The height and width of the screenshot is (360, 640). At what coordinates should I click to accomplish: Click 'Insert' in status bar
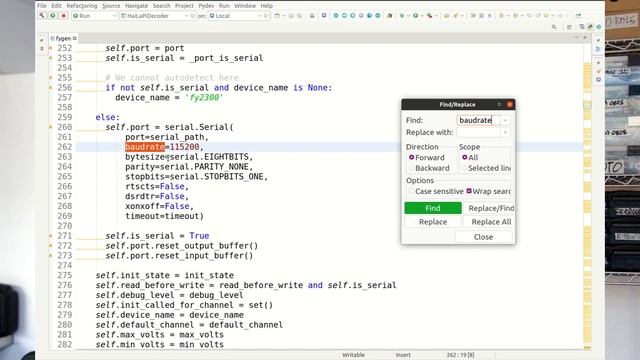click(x=403, y=355)
